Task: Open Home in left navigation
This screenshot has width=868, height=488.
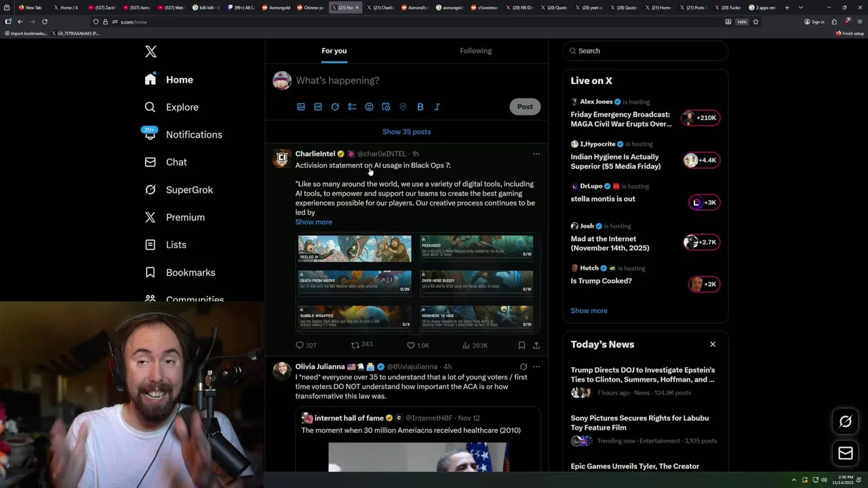Action: click(x=169, y=79)
